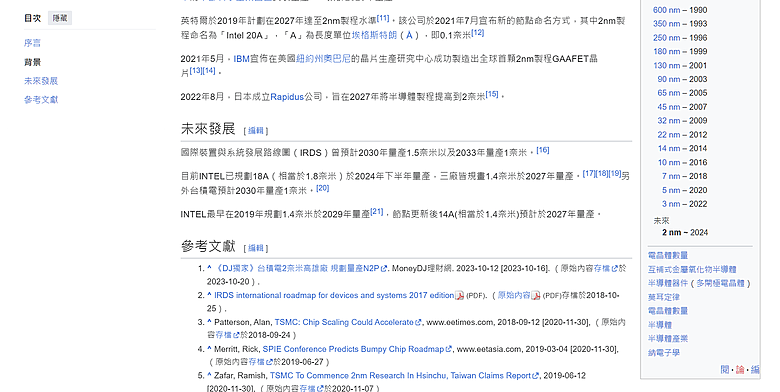Hide the table of contents with 隱藏 button
Screen dimensions: 780x392
click(60, 18)
